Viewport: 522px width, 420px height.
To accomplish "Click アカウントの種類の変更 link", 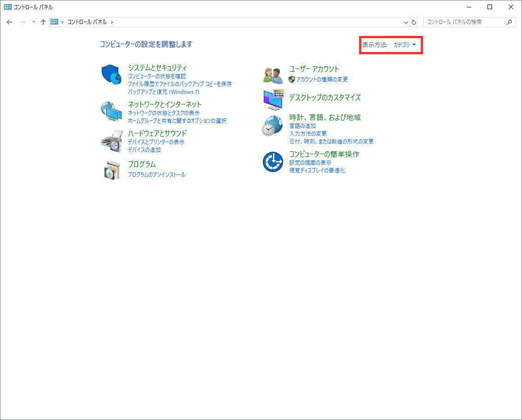I will (322, 80).
